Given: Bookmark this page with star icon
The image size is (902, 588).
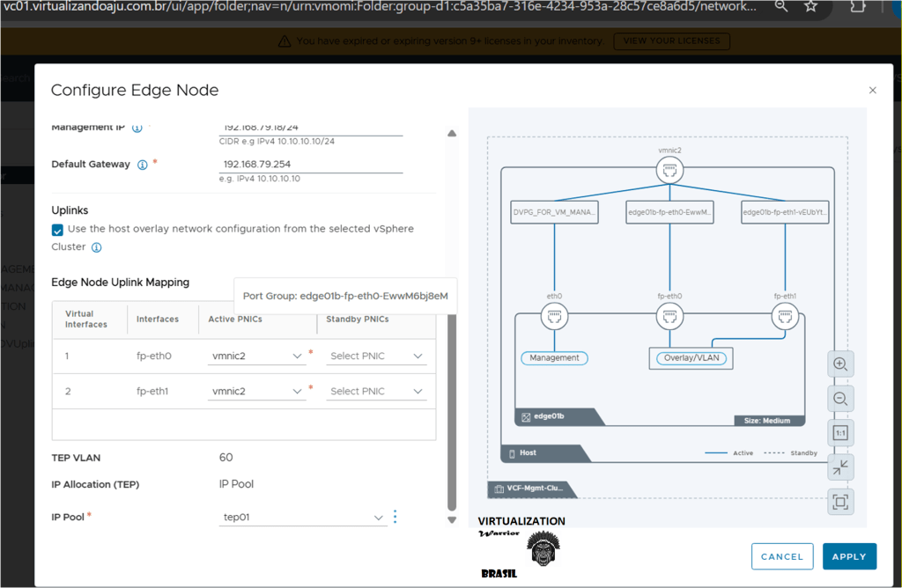Looking at the screenshot, I should [x=810, y=7].
